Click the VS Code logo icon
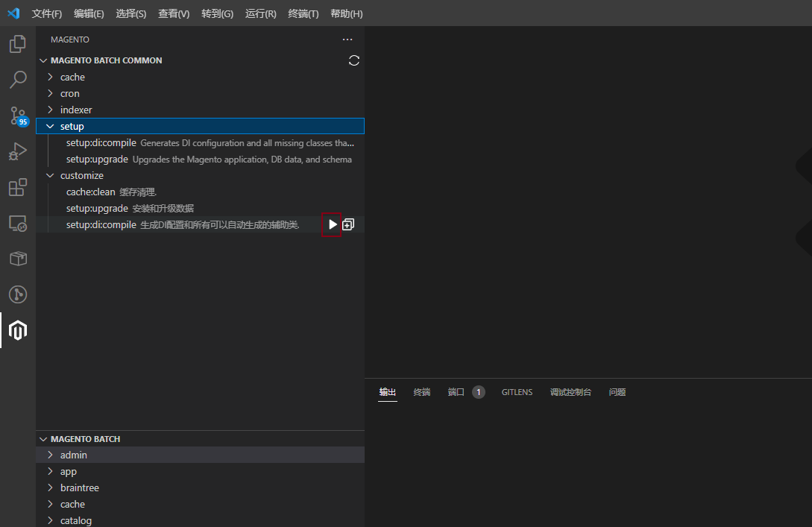Image resolution: width=812 pixels, height=527 pixels. coord(13,13)
